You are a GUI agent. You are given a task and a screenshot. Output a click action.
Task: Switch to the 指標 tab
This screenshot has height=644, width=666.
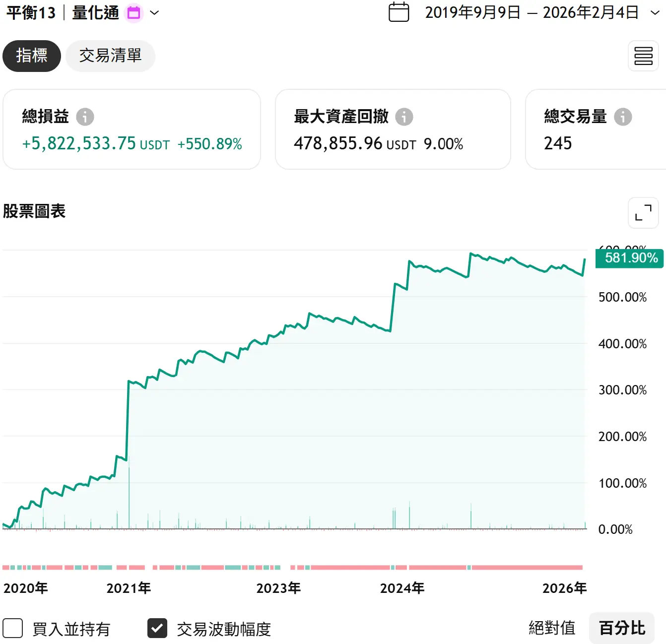[32, 56]
